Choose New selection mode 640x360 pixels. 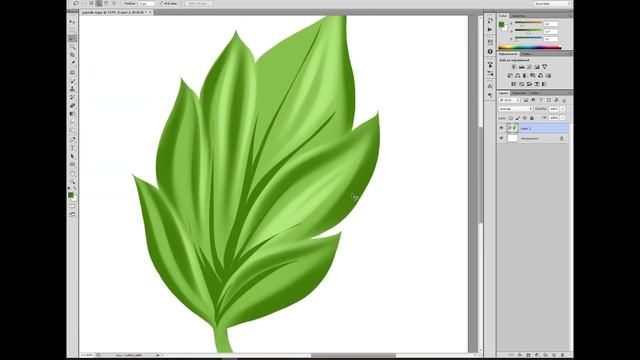[91, 3]
